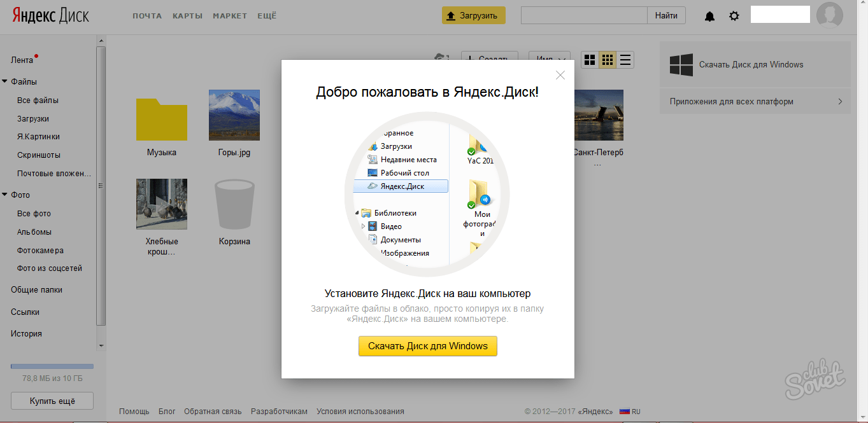
Task: Click the Windows logo icon
Action: [681, 65]
